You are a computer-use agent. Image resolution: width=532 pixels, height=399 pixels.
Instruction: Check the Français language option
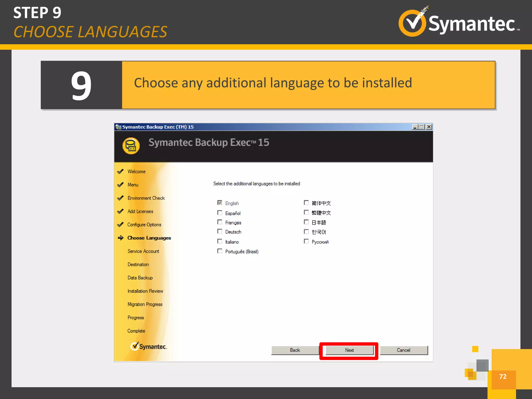point(220,222)
